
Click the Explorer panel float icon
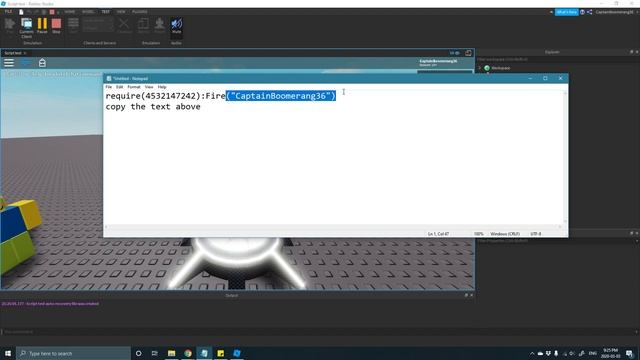[x=631, y=52]
